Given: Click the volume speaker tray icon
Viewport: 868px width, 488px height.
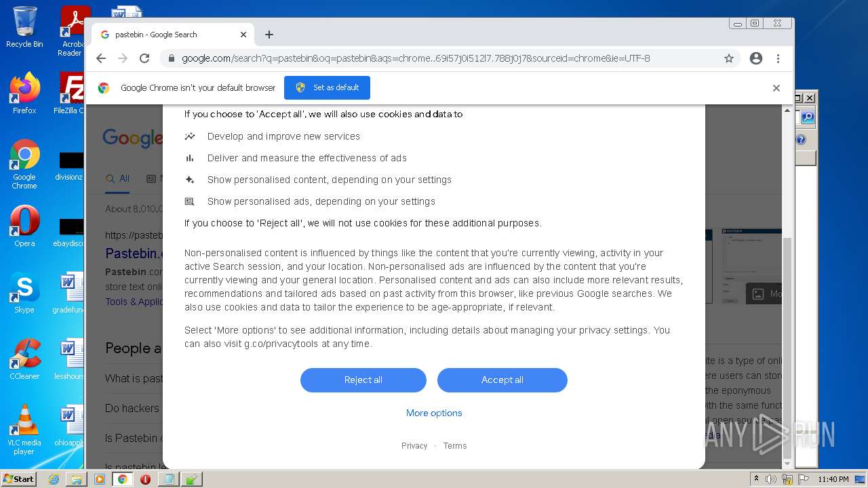Looking at the screenshot, I should (x=771, y=479).
